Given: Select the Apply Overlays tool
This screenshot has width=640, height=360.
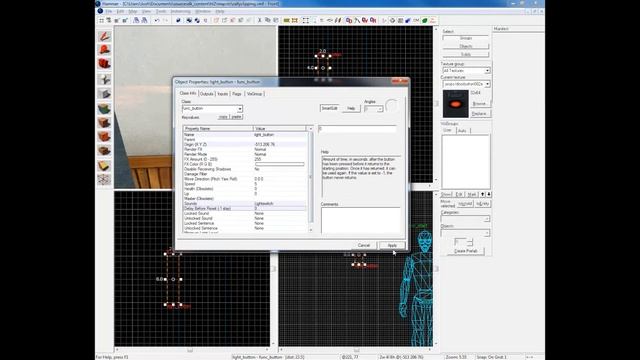Looking at the screenshot, I should pos(104,151).
